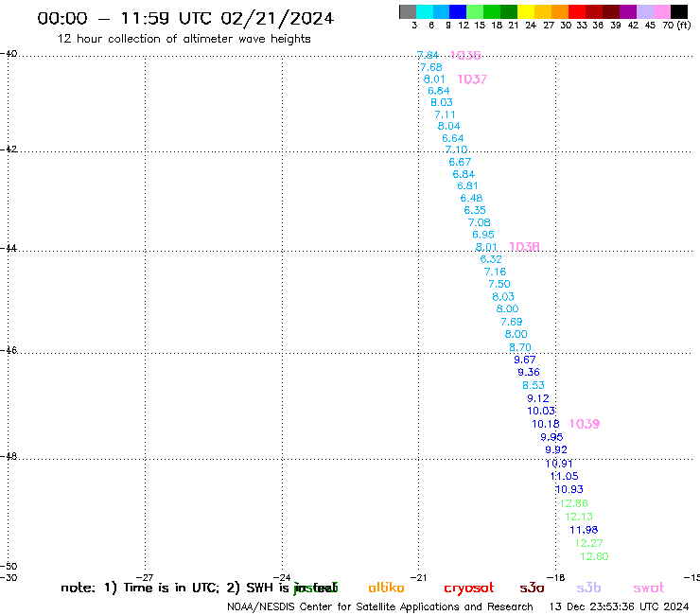Select the '13 Dec 23:53:36 UTC 2024' timestamp
Image resolution: width=700 pixels, height=615 pixels.
[x=619, y=606]
